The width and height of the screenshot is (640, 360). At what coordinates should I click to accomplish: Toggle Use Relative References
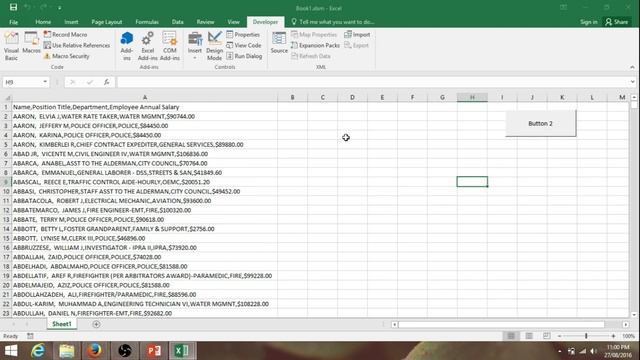[77, 45]
